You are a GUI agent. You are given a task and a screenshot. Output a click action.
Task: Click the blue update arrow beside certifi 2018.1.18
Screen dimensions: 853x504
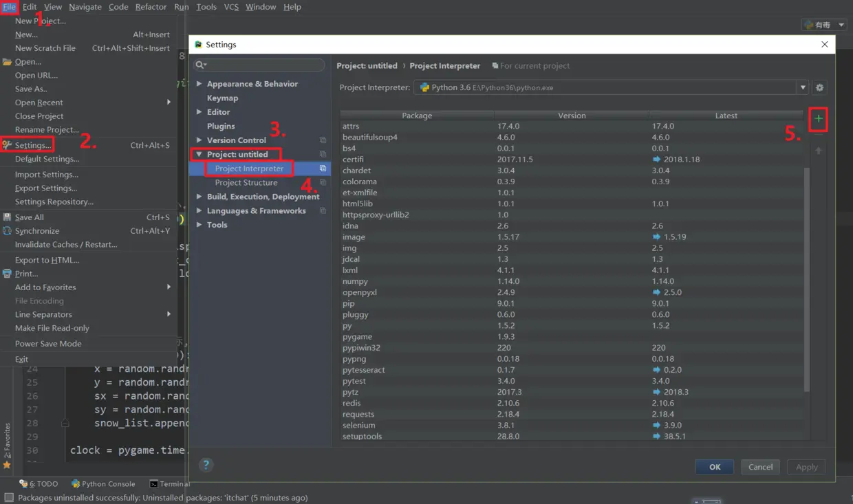(x=657, y=160)
